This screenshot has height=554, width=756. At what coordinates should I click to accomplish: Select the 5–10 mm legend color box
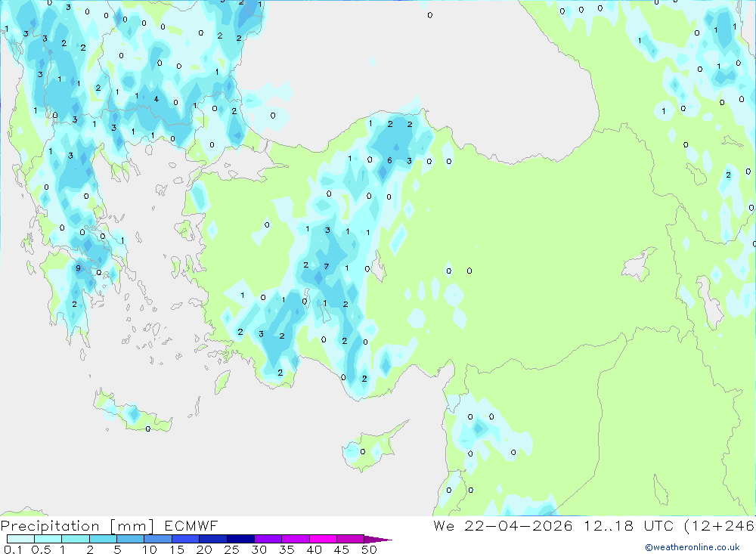pyautogui.click(x=131, y=539)
